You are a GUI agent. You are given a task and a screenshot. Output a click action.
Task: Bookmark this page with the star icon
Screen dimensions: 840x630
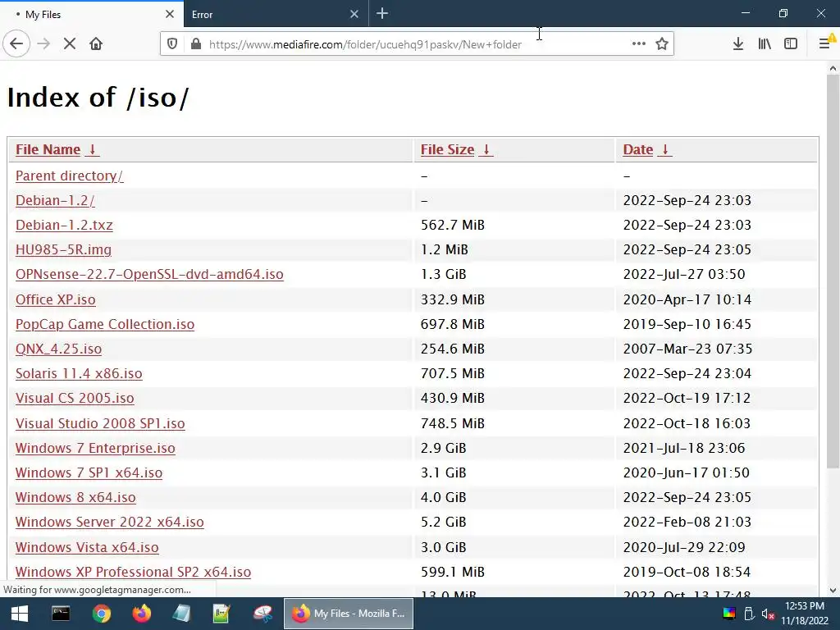[662, 44]
